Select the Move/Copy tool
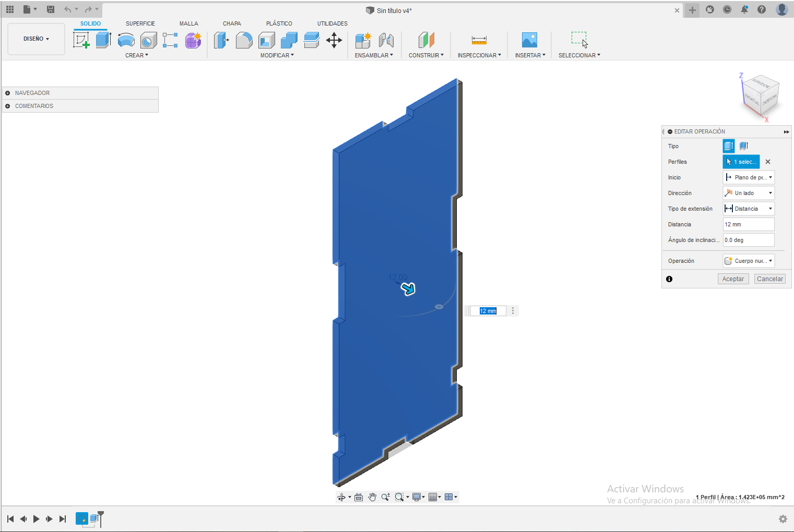794x532 pixels. click(334, 40)
